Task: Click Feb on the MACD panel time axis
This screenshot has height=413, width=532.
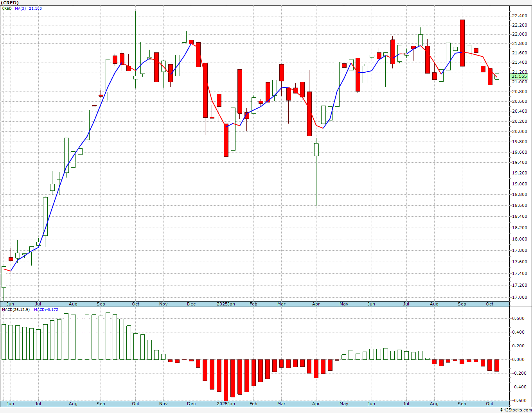Action: click(253, 404)
